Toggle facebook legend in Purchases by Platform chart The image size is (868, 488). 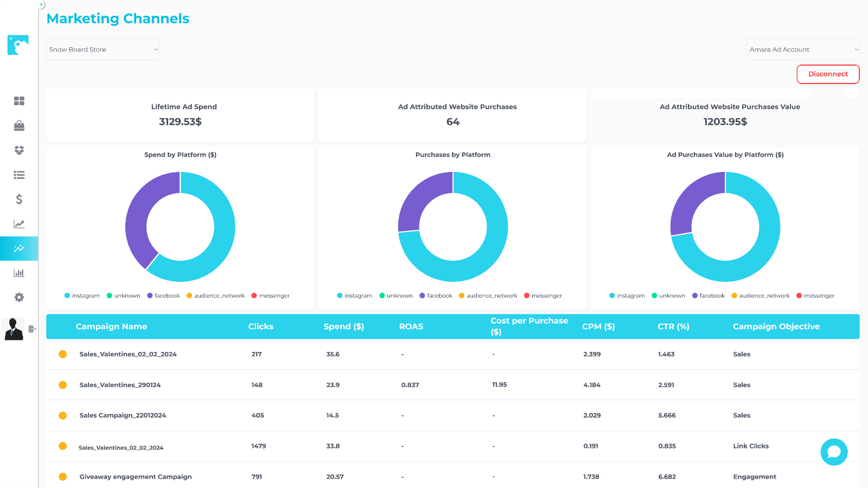coord(436,296)
